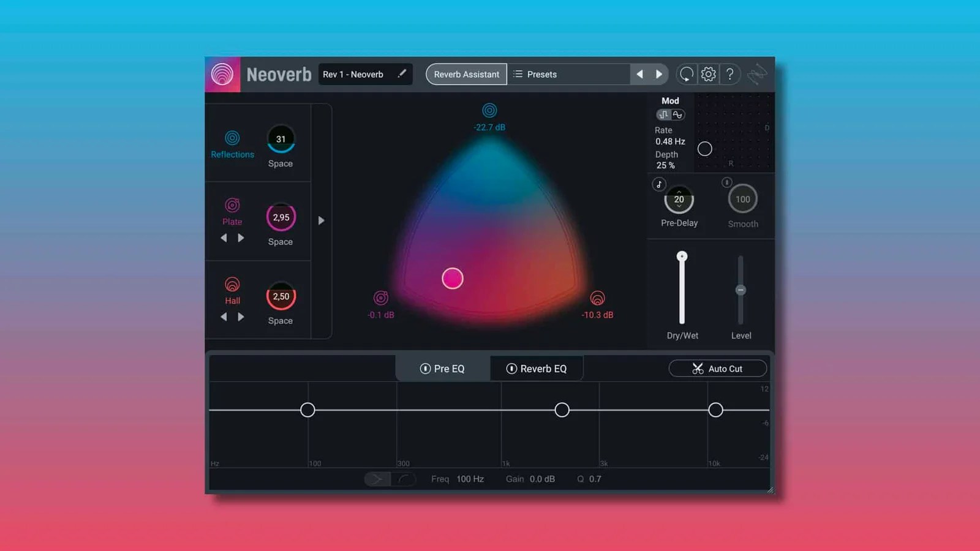Viewport: 980px width, 551px height.
Task: Go to the next preset with the right arrow
Action: coord(659,74)
